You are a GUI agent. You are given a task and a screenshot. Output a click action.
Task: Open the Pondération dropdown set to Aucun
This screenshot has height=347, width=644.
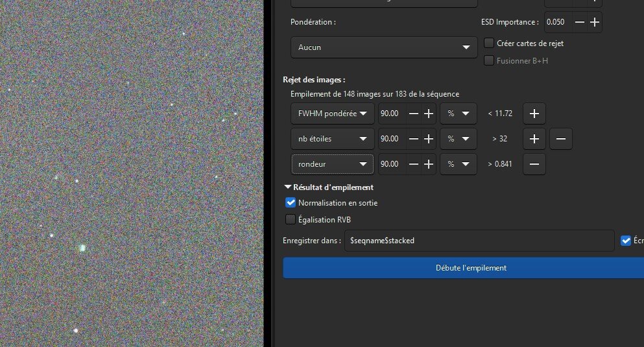[384, 47]
